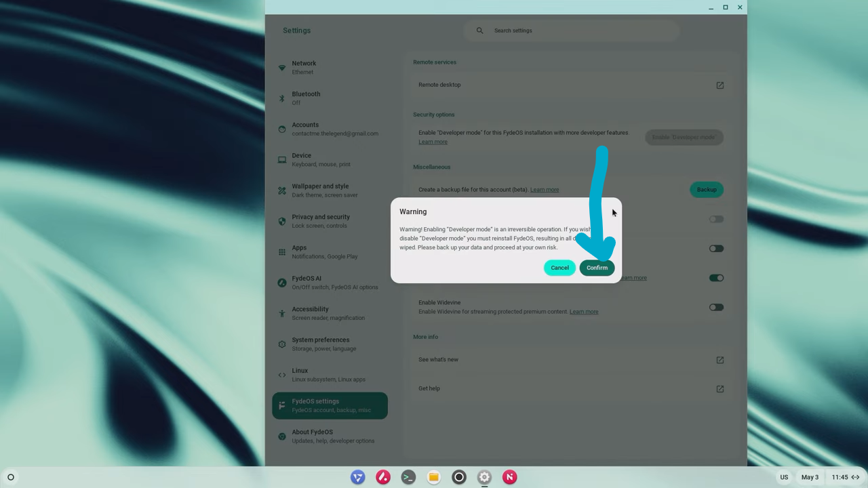The height and width of the screenshot is (488, 868).
Task: Open Remote desktop external link
Action: tap(719, 85)
